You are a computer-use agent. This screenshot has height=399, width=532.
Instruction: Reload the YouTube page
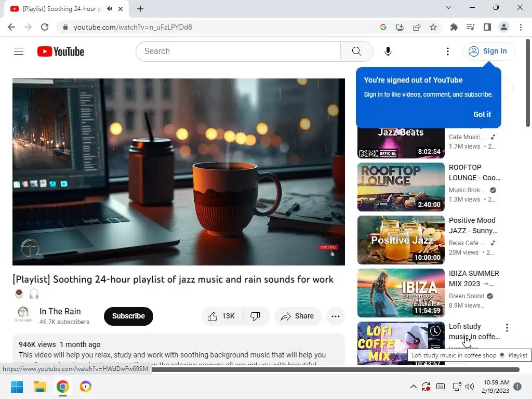pyautogui.click(x=45, y=27)
